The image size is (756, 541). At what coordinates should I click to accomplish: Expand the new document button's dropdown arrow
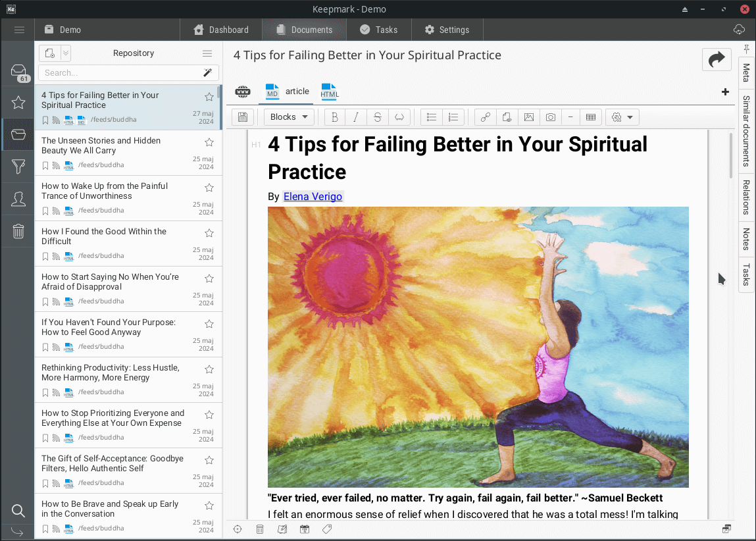click(x=66, y=53)
